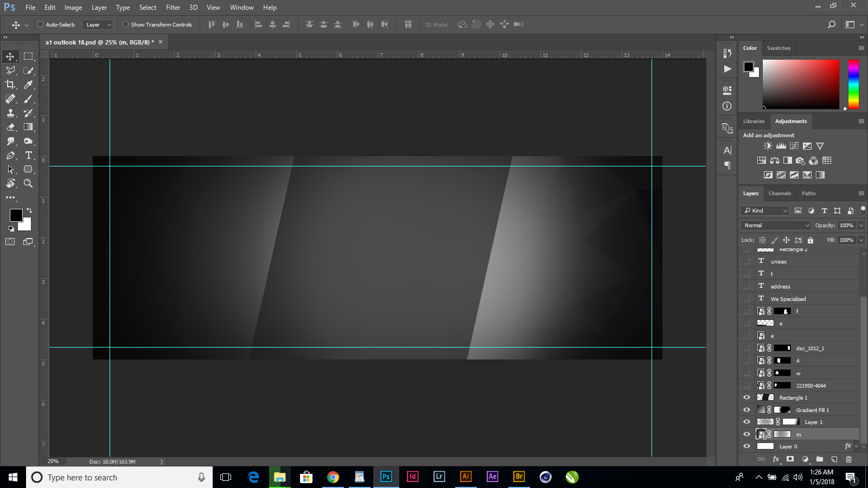
Task: Open the Clone Stamp tool
Action: (10, 113)
